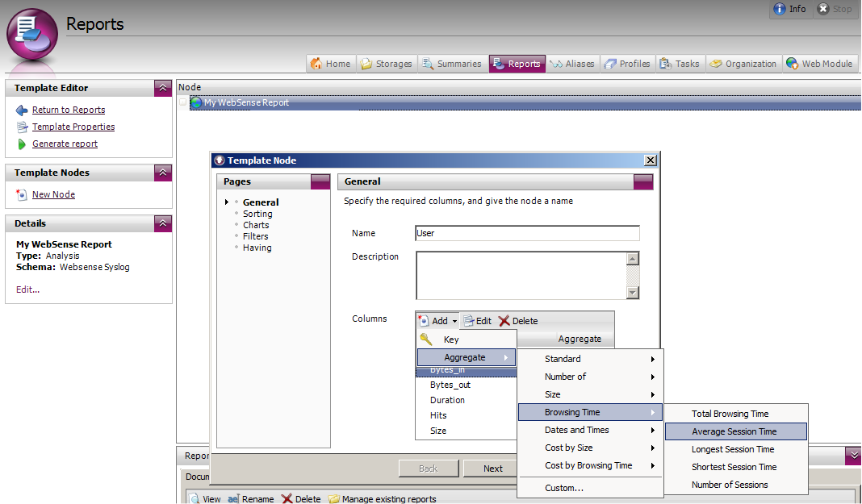Viewport: 862px width, 504px height.
Task: Open the Template Properties link
Action: tap(73, 127)
